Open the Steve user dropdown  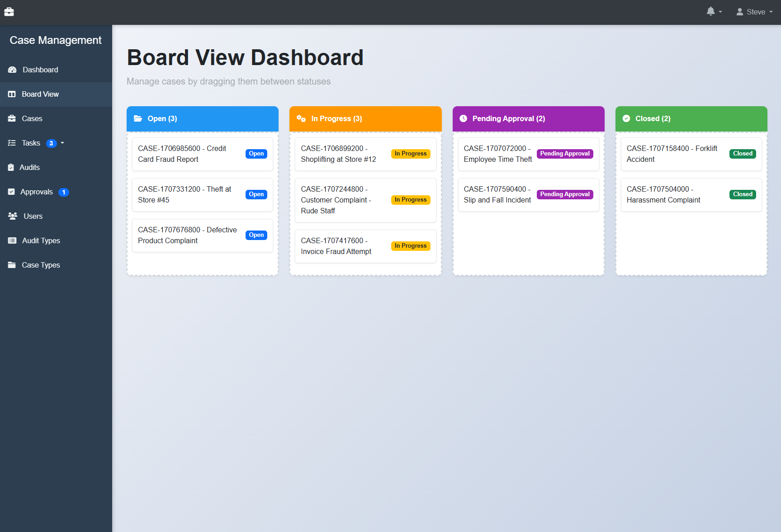point(754,12)
